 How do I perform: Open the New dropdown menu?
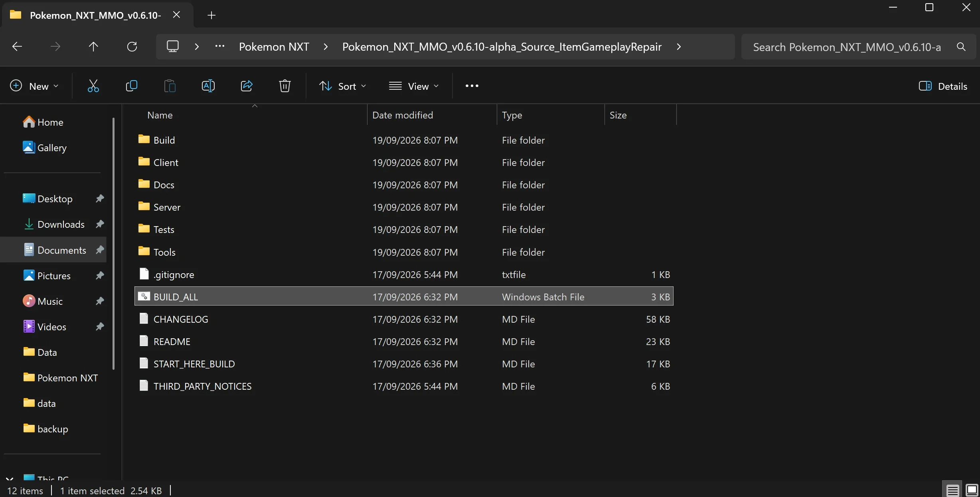34,86
